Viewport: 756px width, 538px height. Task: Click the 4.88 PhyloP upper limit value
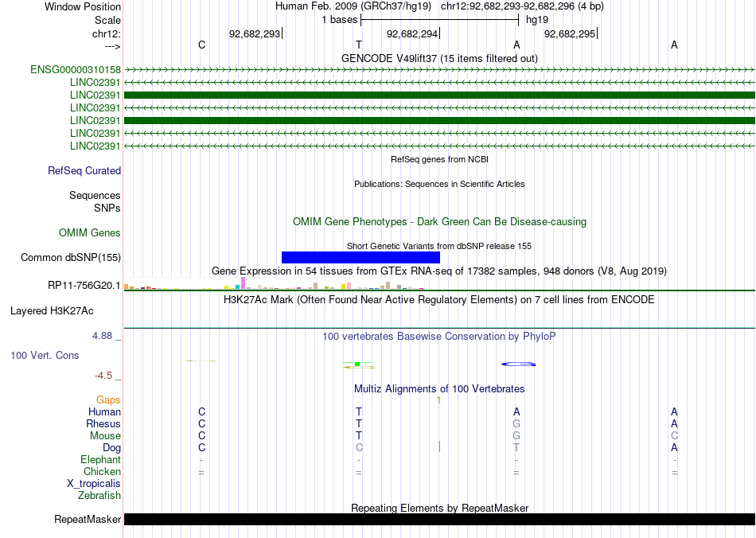pos(102,336)
